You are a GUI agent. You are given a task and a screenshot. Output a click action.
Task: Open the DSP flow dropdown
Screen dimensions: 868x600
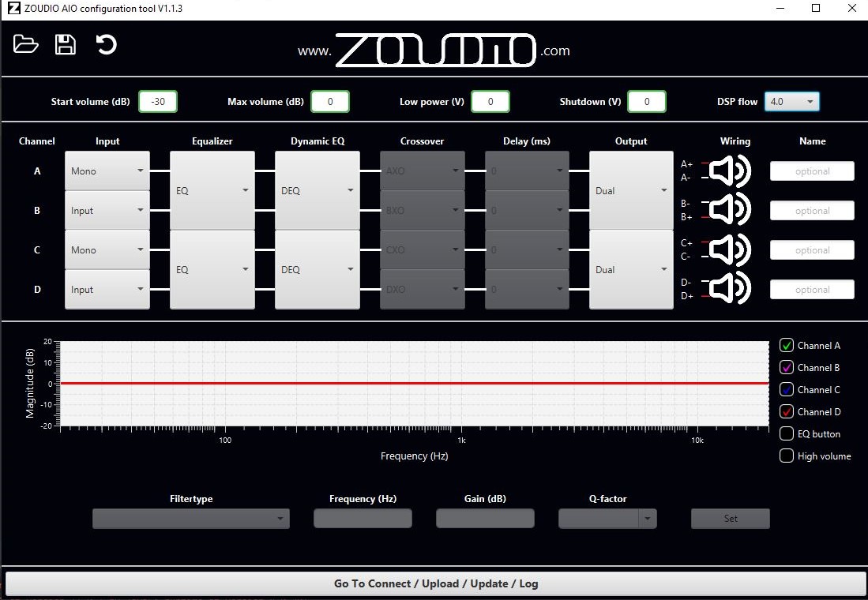tap(791, 102)
